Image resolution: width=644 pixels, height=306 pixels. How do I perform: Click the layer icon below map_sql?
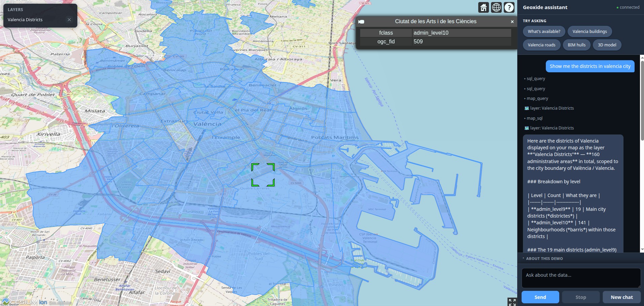[527, 128]
